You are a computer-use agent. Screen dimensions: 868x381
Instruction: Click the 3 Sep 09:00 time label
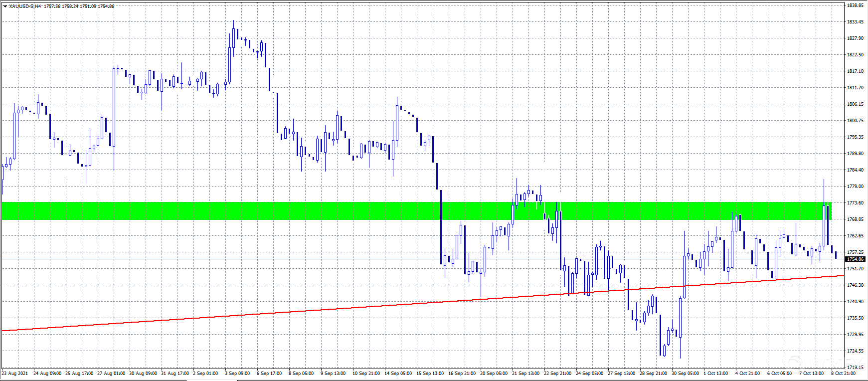coord(237,374)
